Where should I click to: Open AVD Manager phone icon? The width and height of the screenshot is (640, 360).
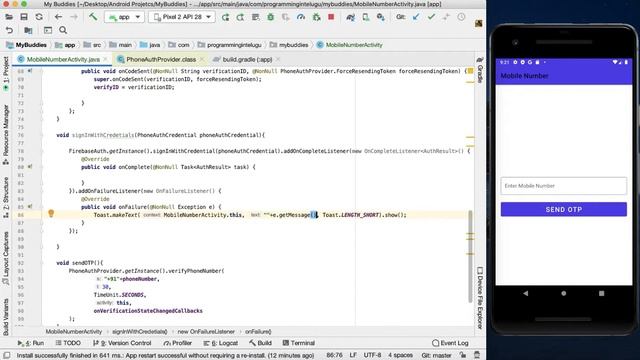[x=366, y=17]
